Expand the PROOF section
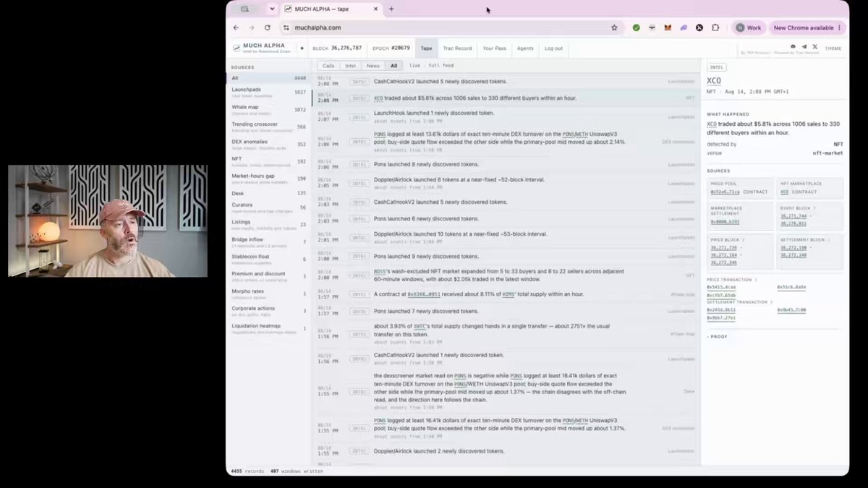This screenshot has width=868, height=488. point(718,336)
